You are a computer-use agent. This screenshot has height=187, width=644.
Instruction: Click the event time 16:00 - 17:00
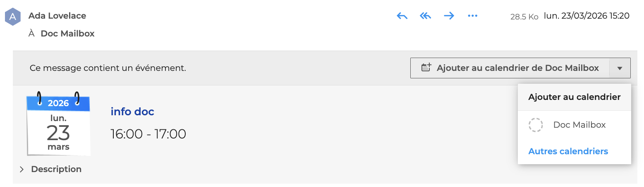coord(148,134)
